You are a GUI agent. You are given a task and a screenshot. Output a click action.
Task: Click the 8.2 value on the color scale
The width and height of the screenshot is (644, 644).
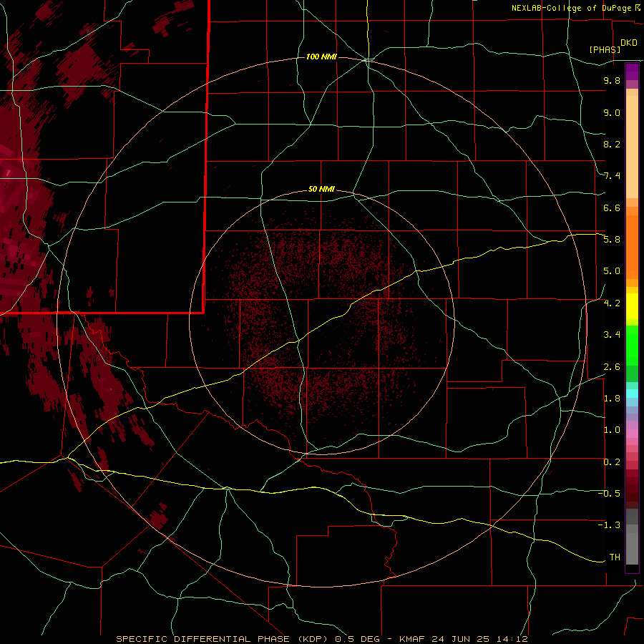(612, 144)
